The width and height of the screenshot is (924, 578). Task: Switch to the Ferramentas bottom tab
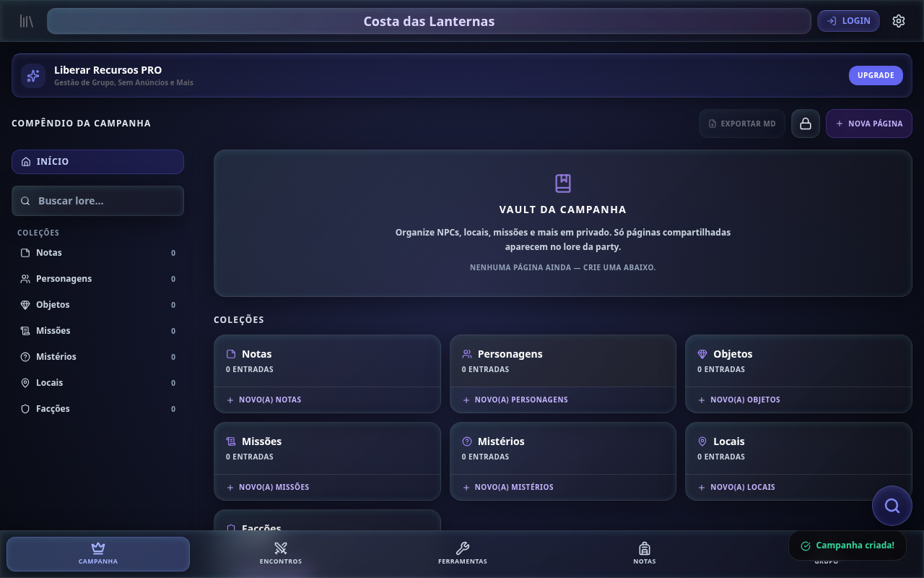[x=463, y=554]
